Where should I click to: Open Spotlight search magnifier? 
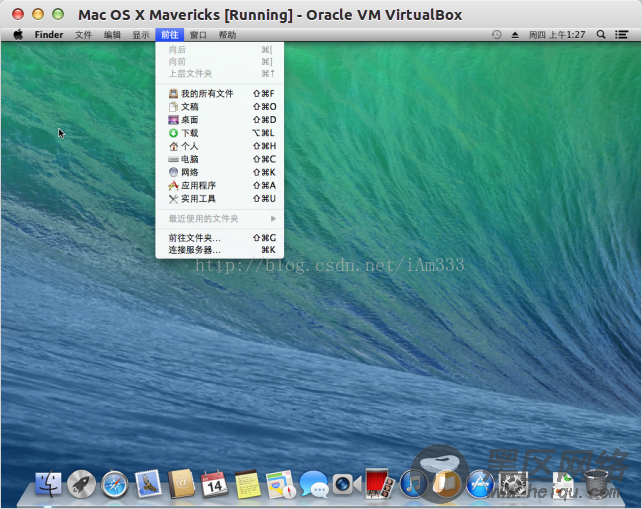pyautogui.click(x=601, y=35)
